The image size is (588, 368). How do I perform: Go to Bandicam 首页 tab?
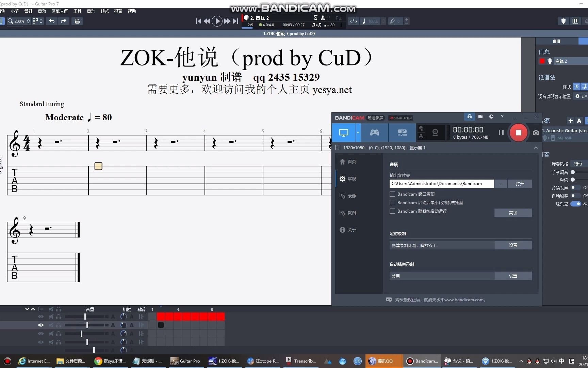coord(348,162)
